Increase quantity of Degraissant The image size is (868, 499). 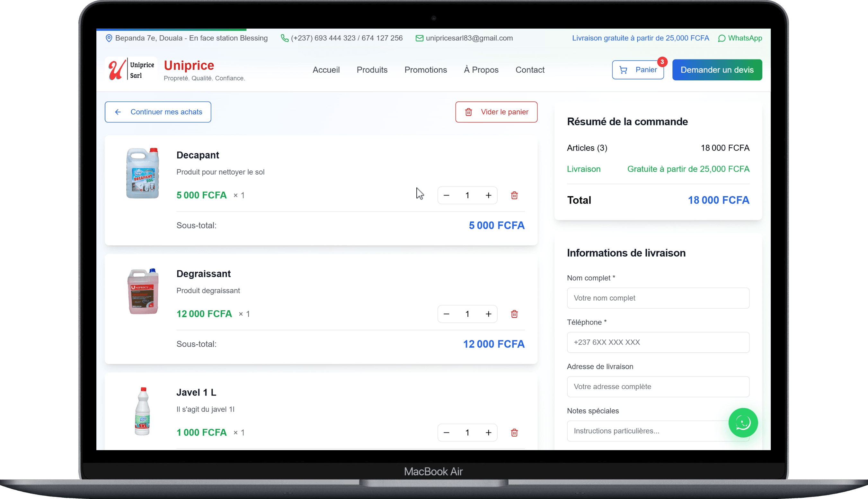(488, 314)
